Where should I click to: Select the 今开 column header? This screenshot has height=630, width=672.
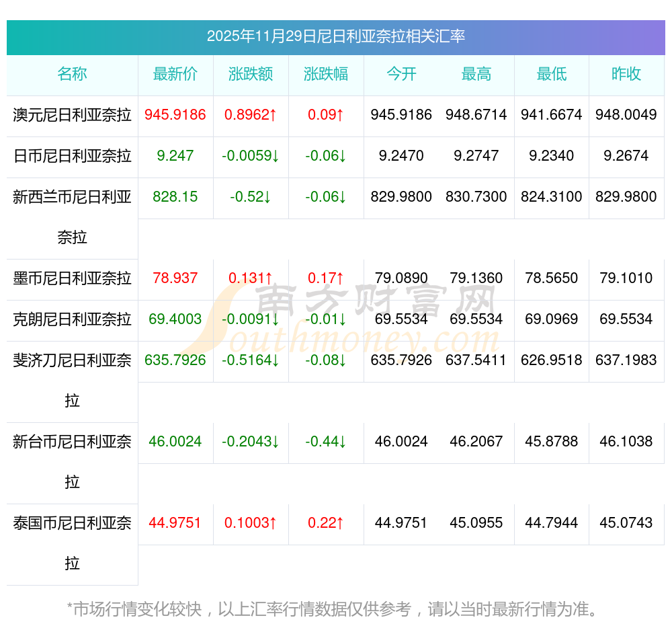401,74
